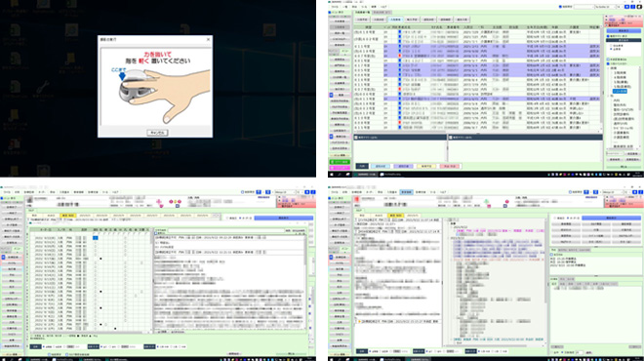Select the highlighted 入院患者 filter tab above patient table
Viewport: 644px width, 361px height.
click(x=395, y=20)
